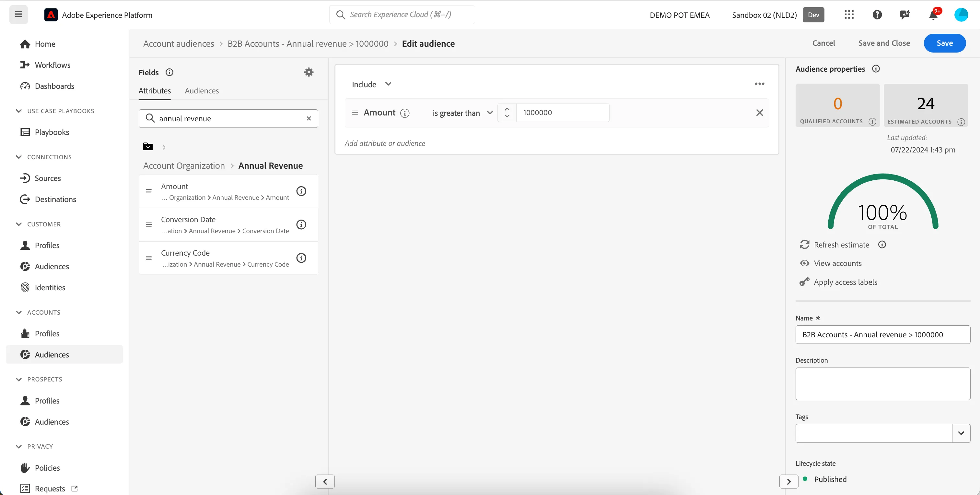Click the Refresh estimate icon
Image resolution: width=980 pixels, height=495 pixels.
804,245
